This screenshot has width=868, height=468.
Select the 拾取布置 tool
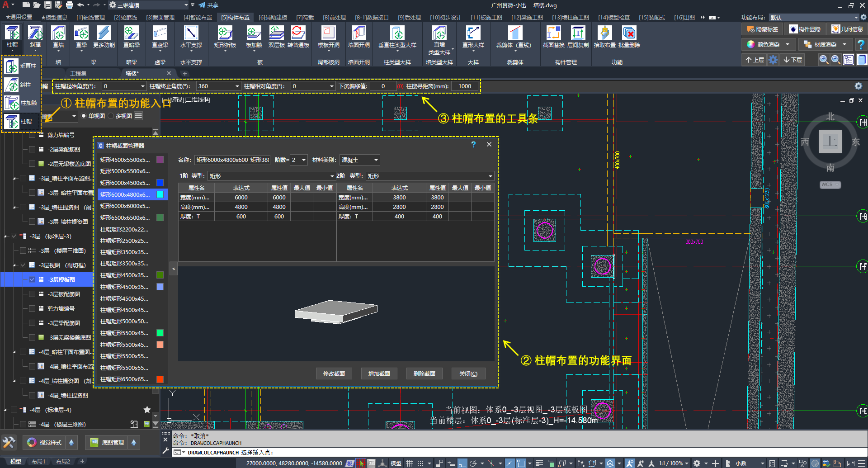(x=604, y=33)
